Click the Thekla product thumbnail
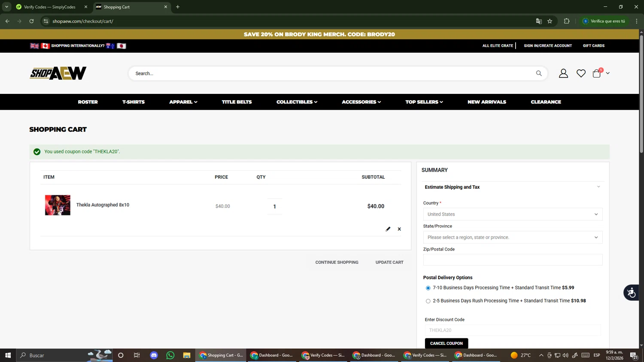 (x=58, y=205)
